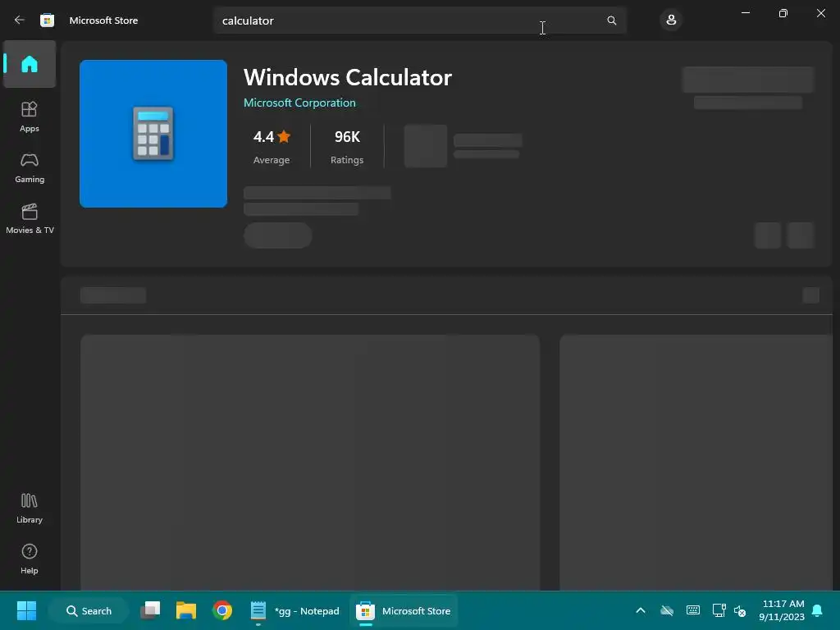
Task: Open the notifications bell icon
Action: point(818,610)
